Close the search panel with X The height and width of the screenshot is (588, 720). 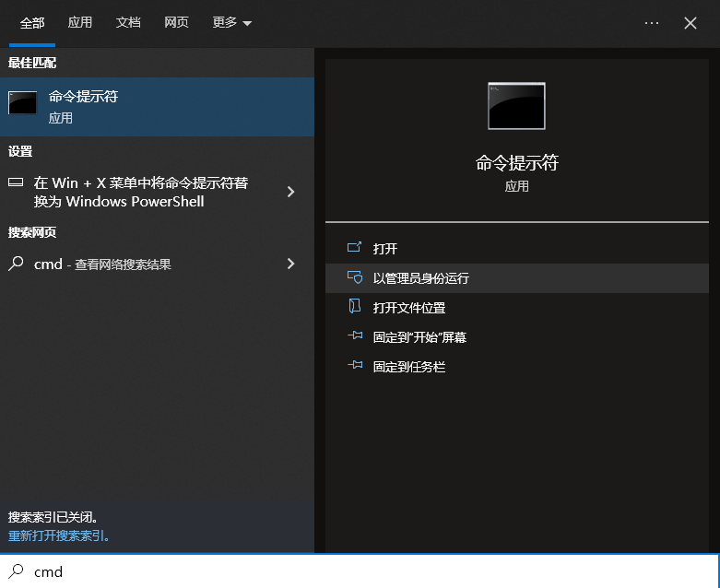coord(690,23)
